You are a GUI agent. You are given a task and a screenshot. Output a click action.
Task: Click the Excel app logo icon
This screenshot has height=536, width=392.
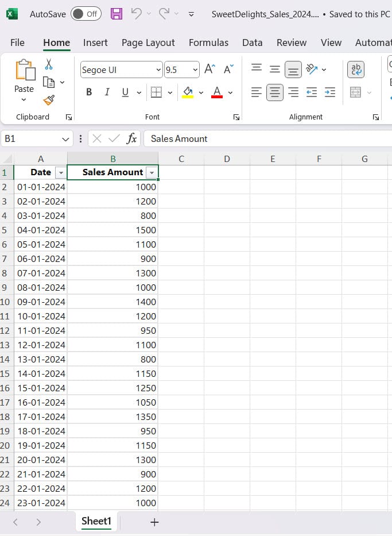click(12, 14)
